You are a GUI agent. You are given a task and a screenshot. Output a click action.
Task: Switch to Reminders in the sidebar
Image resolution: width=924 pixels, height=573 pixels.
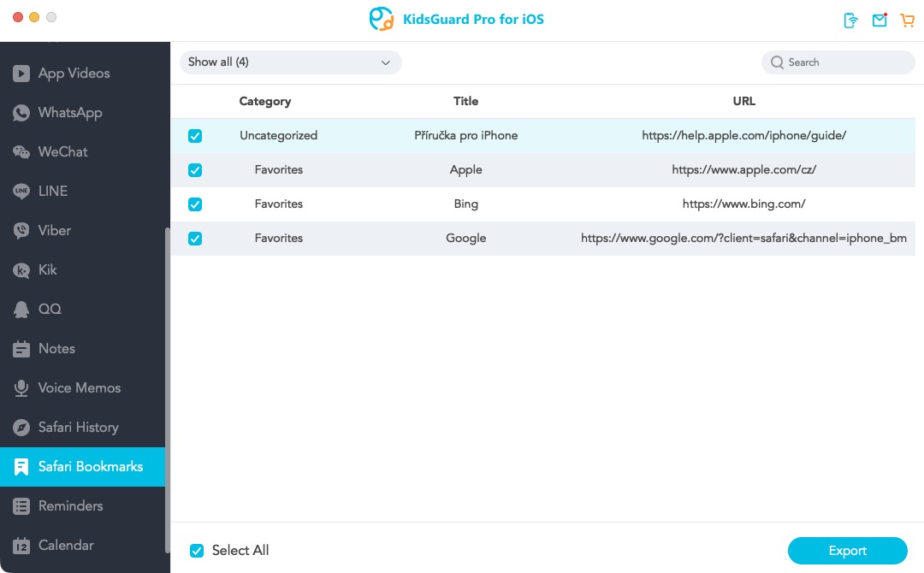[70, 506]
